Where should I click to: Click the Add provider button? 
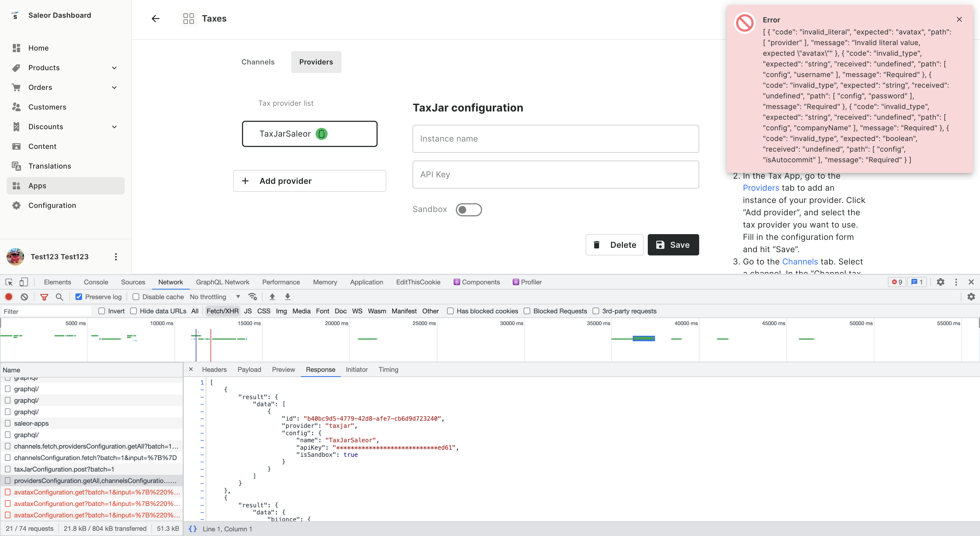pyautogui.click(x=310, y=181)
